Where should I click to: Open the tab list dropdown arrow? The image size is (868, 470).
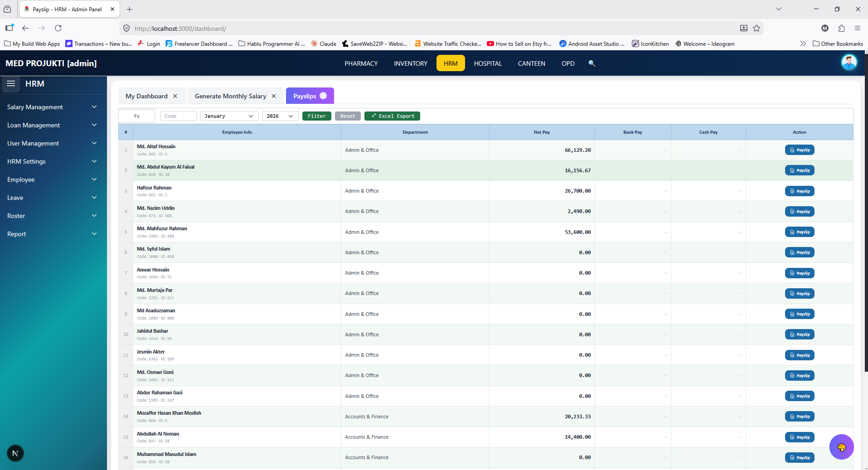coord(779,9)
